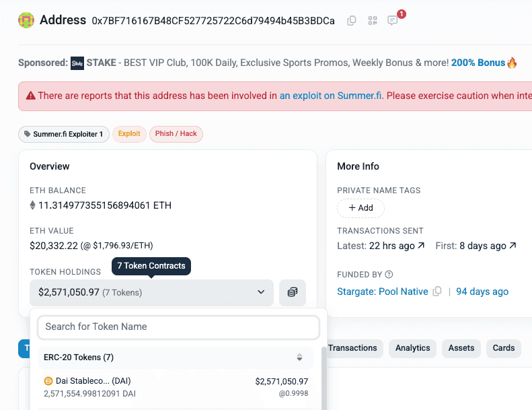Open the exploit on Summer.fi link
Screen dimensions: 532x410
(330, 96)
